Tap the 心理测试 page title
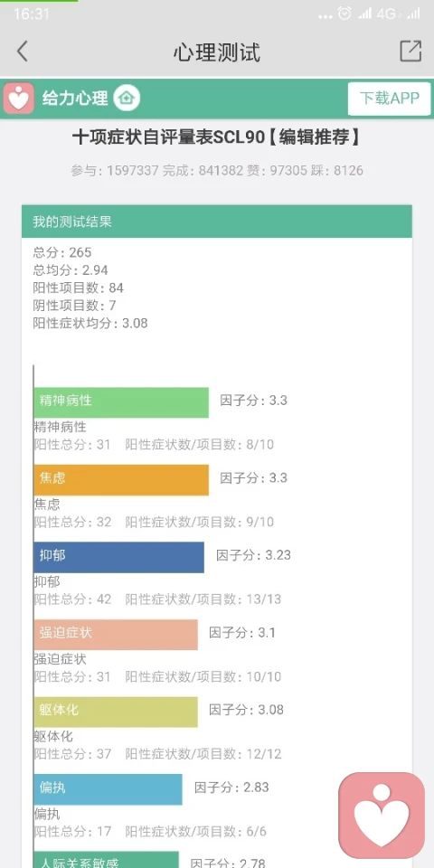Image resolution: width=434 pixels, height=868 pixels. 216,52
